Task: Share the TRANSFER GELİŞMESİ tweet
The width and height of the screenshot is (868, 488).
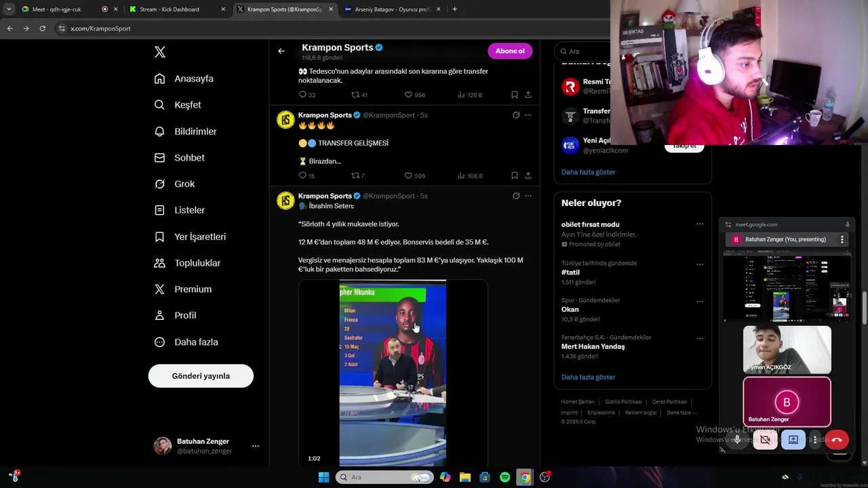Action: (528, 176)
